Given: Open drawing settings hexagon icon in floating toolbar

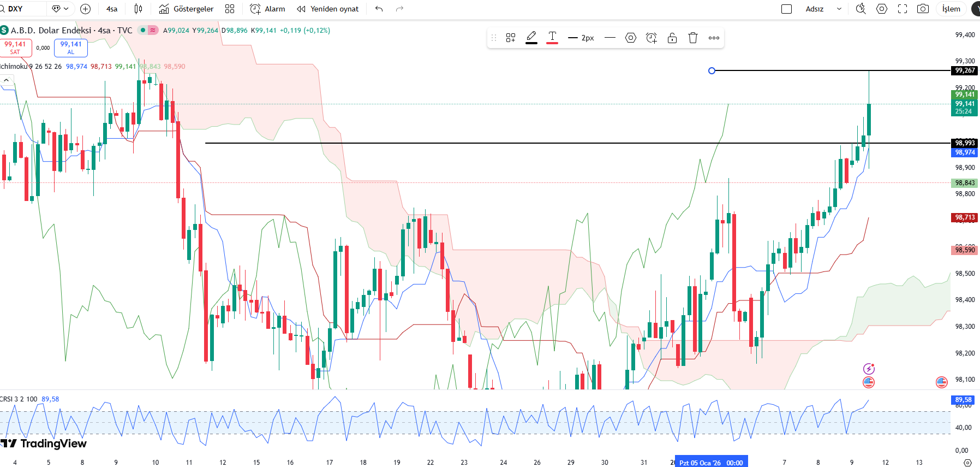Looking at the screenshot, I should [x=630, y=38].
